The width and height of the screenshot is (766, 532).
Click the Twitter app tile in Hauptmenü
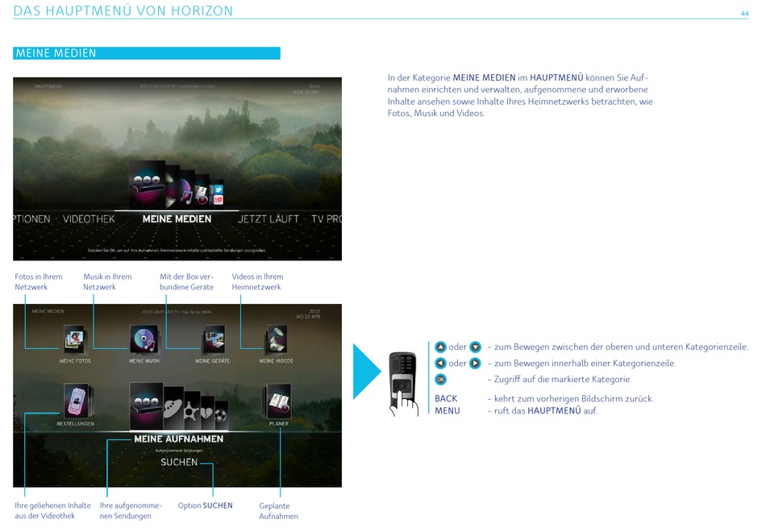coord(218,189)
